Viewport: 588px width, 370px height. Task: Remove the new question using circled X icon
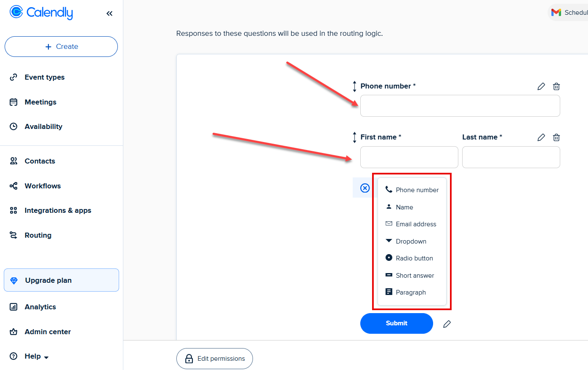click(364, 188)
